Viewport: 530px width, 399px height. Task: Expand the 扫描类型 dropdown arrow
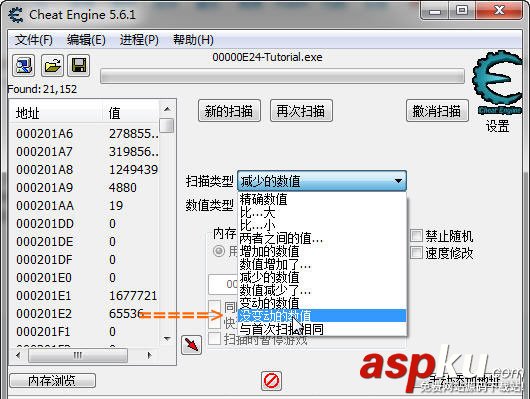[398, 181]
